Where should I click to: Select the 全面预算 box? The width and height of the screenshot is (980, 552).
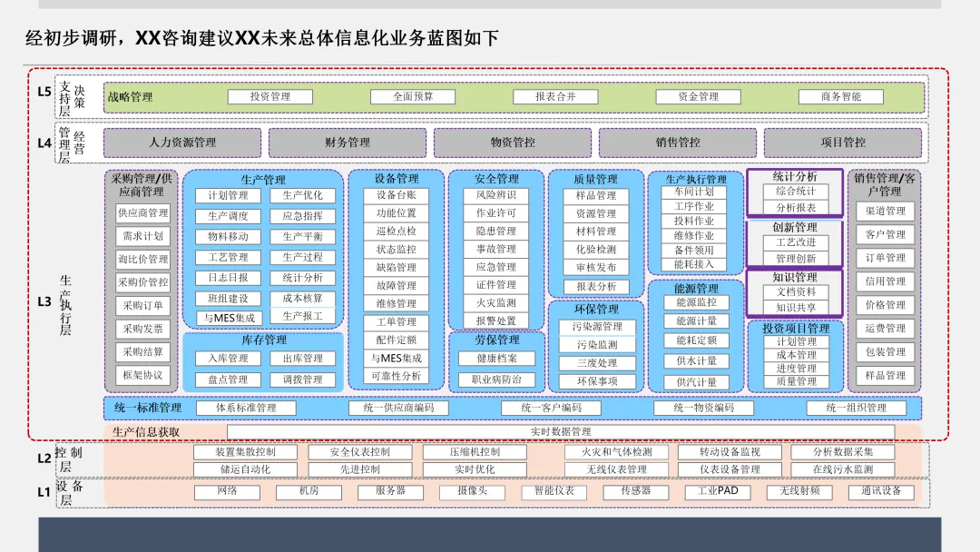coord(413,97)
